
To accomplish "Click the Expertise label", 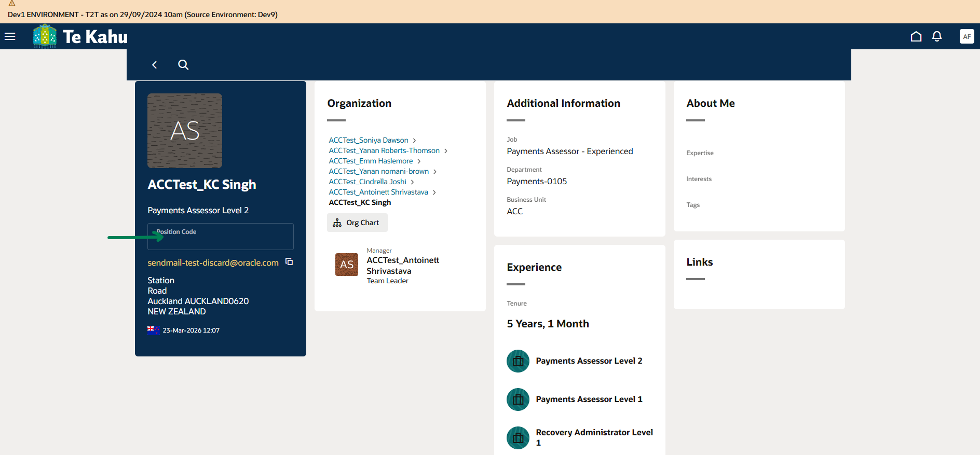I will point(700,153).
